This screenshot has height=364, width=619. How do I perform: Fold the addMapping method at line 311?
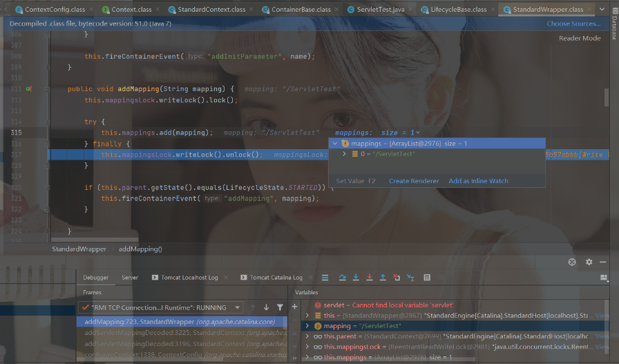tap(47, 89)
